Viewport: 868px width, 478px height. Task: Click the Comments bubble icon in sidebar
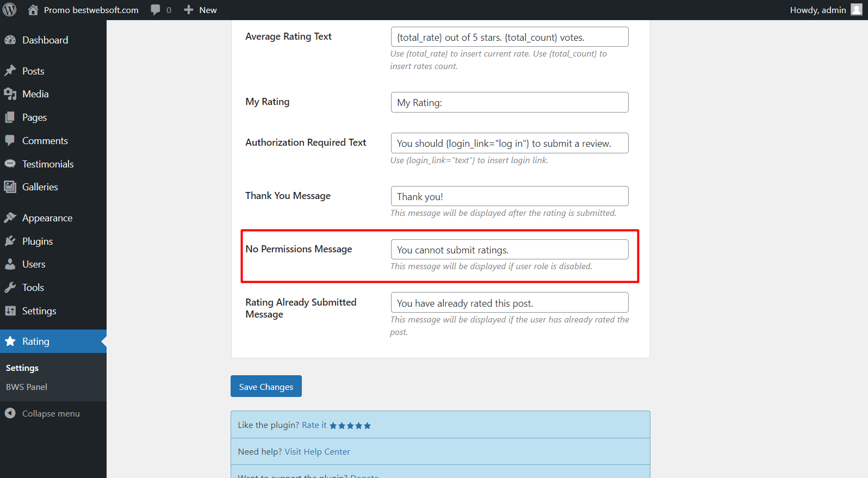tap(10, 140)
